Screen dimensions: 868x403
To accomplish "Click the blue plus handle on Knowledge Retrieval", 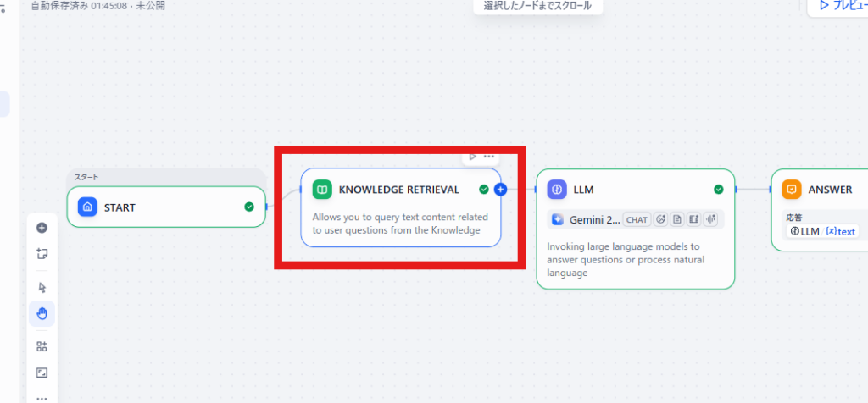I will click(x=500, y=190).
